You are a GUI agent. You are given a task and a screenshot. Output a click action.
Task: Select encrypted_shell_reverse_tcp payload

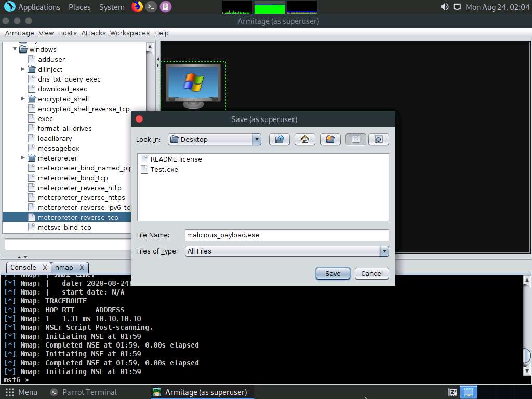tap(84, 109)
